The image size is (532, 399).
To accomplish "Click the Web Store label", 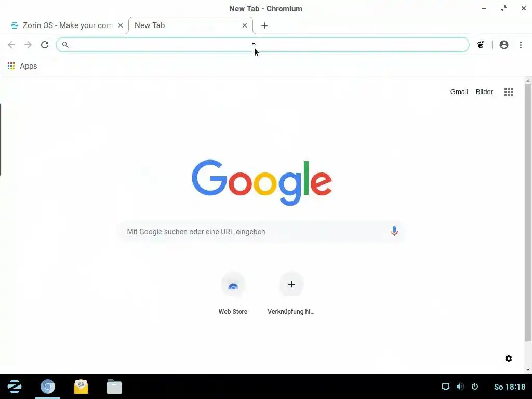I will click(233, 312).
